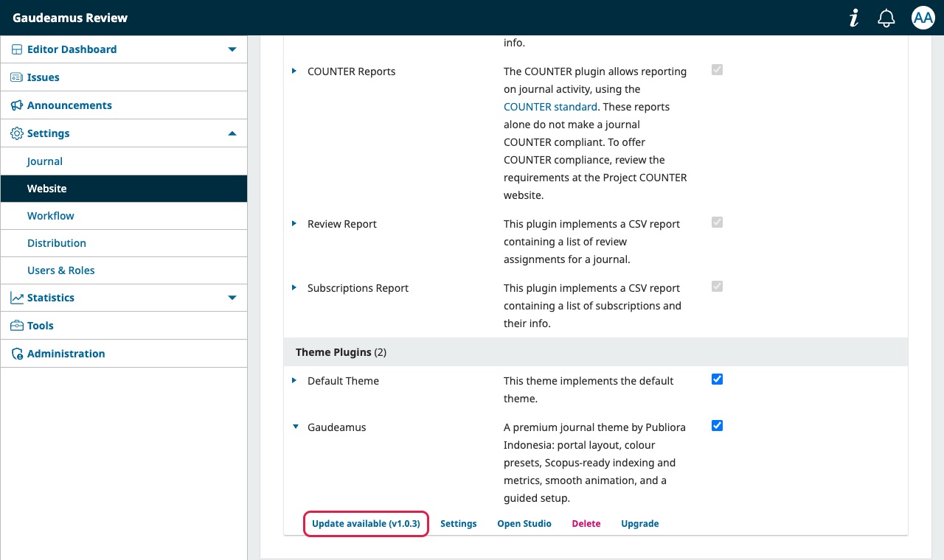Expand the Default Theme plugin row
The height and width of the screenshot is (560, 944).
click(x=294, y=381)
